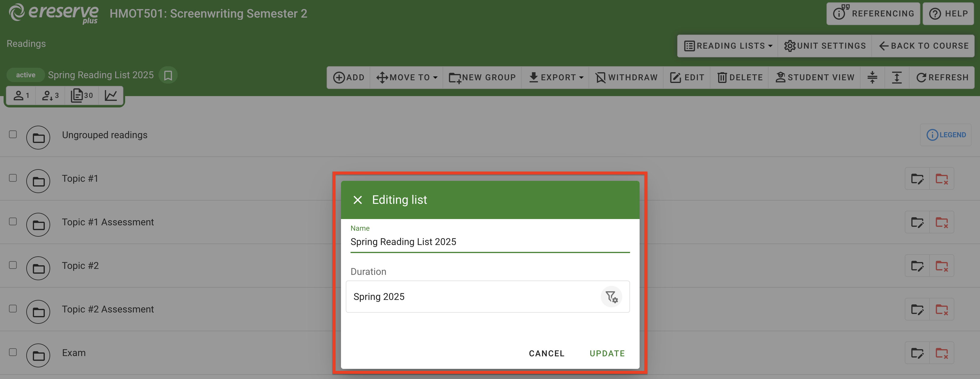Check the checkbox next to Ungrouped readings
This screenshot has height=379, width=980.
(x=13, y=134)
